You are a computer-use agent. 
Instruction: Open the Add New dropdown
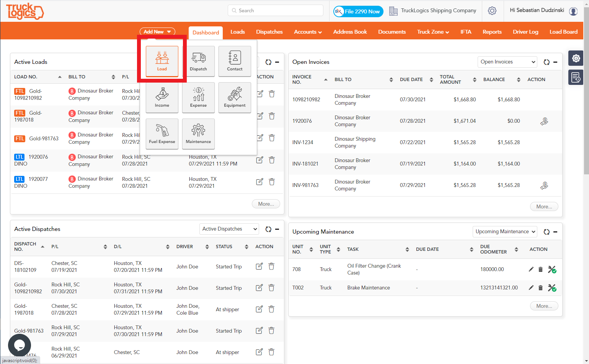point(157,32)
